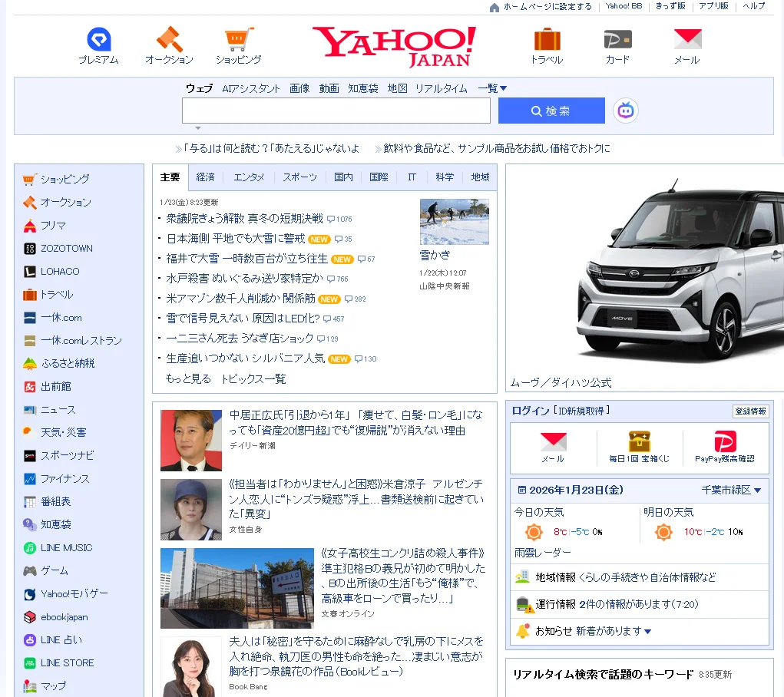Screen dimensions: 784x697
Task: Click the AI assistant robot icon
Action: coord(626,111)
